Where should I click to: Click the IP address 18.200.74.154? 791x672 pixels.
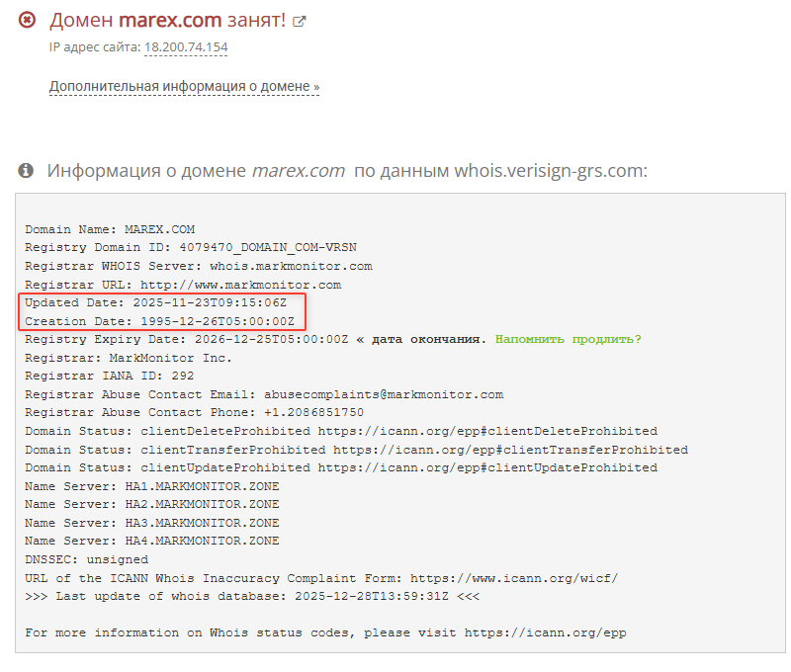(186, 46)
